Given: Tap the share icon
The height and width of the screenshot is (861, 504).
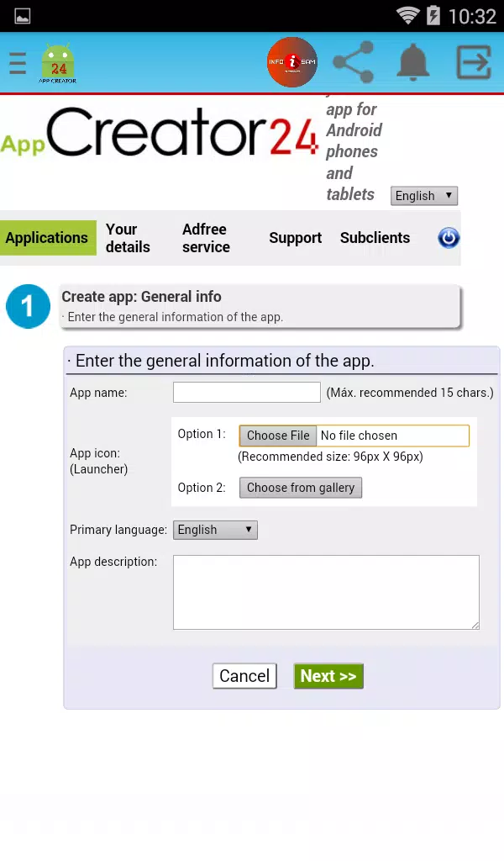Looking at the screenshot, I should pos(354,62).
